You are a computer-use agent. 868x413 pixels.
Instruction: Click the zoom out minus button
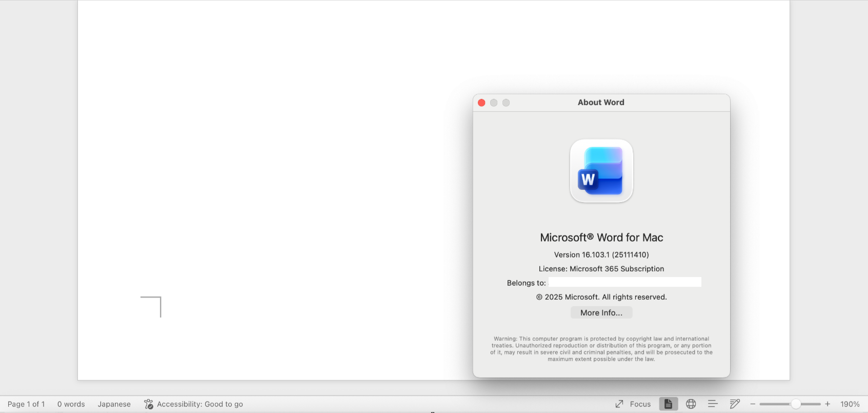point(753,404)
